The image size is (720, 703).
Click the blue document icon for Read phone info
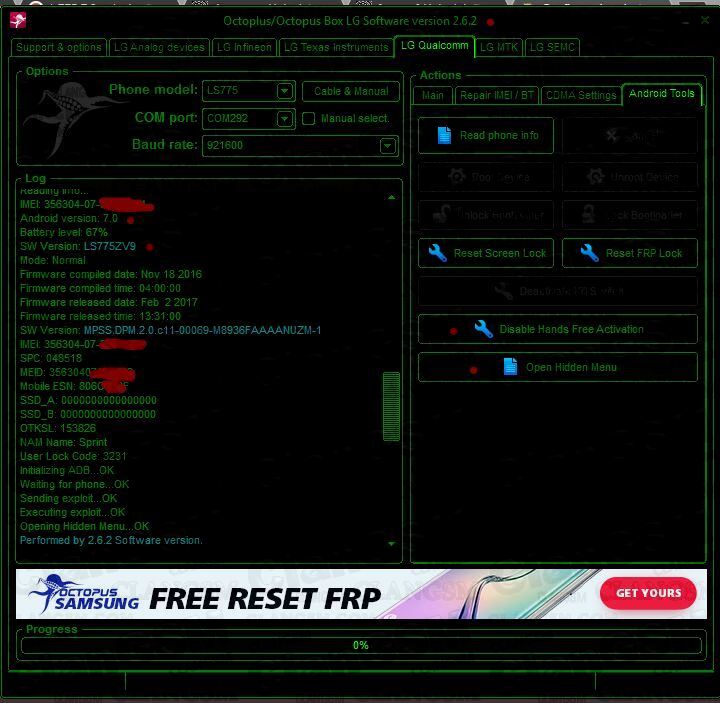pos(444,135)
